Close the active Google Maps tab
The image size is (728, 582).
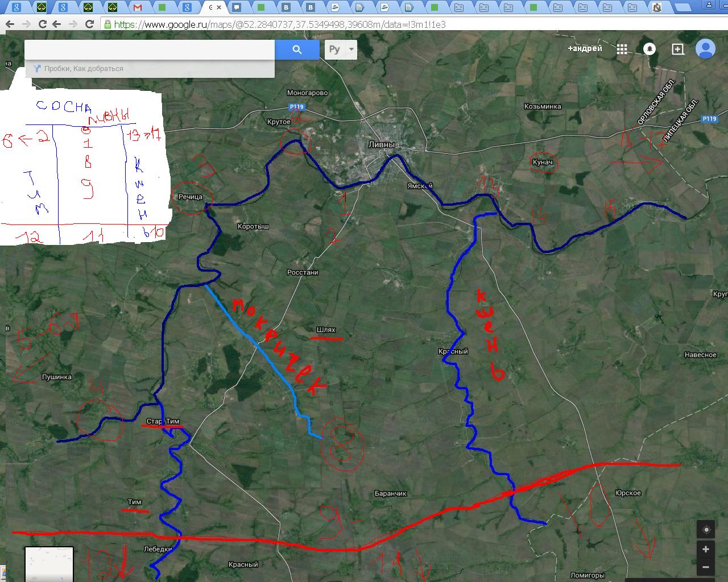coord(219,7)
